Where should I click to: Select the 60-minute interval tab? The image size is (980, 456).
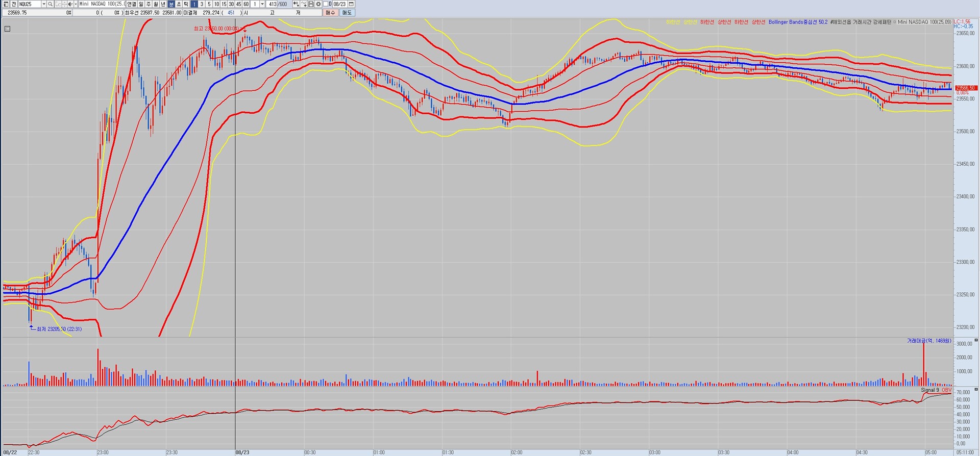click(246, 4)
